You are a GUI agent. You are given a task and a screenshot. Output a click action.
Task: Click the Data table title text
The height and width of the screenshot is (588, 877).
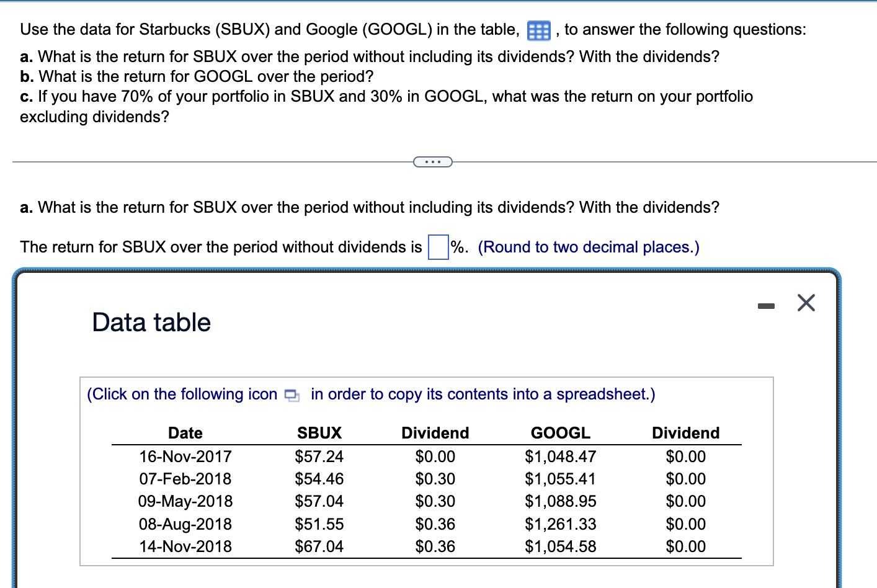click(x=151, y=322)
